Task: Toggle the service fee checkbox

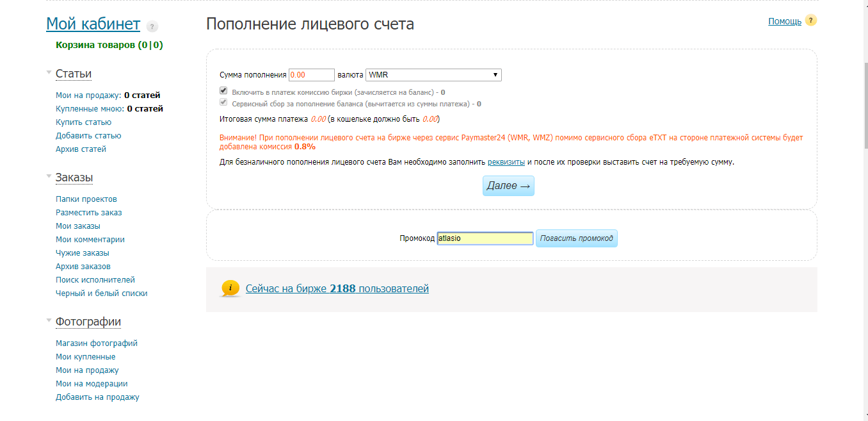Action: [223, 103]
